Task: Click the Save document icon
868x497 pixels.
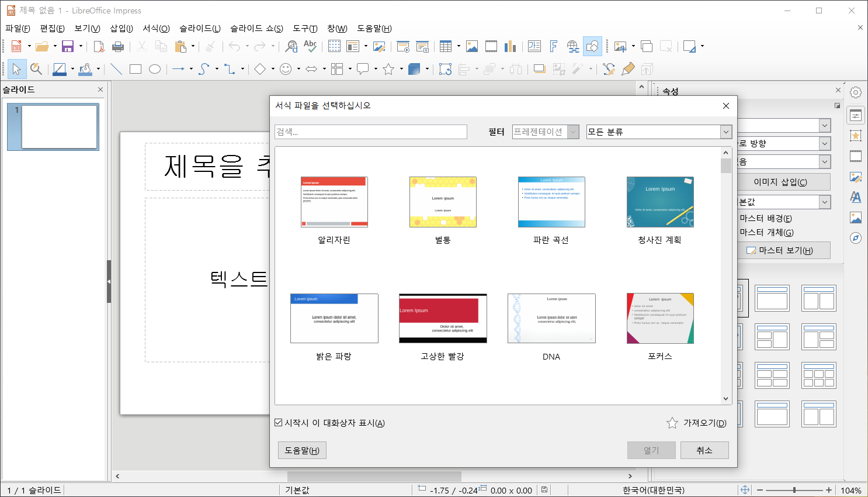Action: click(x=68, y=46)
